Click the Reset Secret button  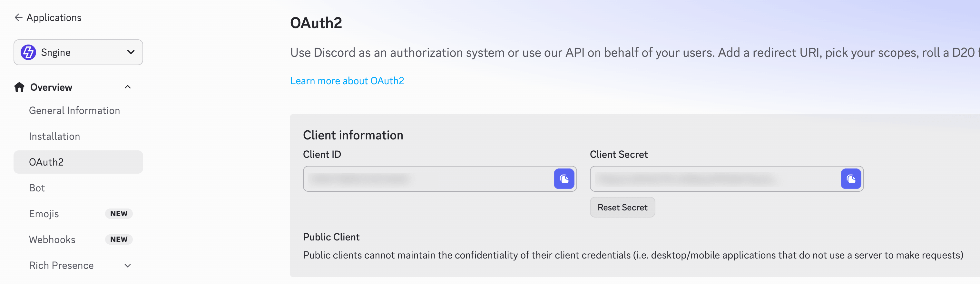click(622, 208)
